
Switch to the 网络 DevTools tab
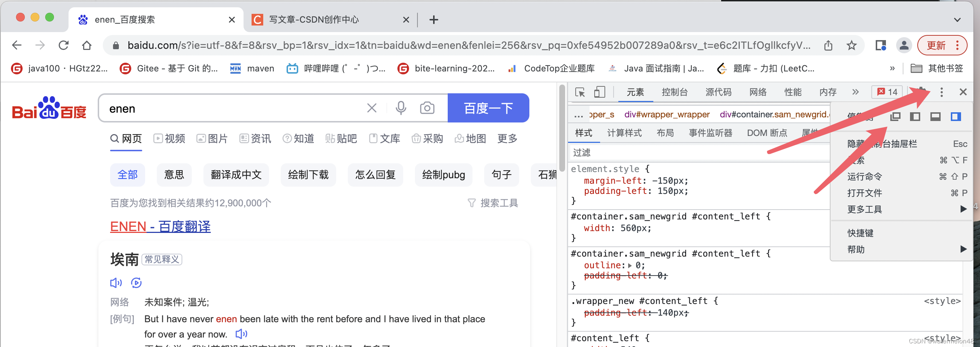(x=758, y=92)
